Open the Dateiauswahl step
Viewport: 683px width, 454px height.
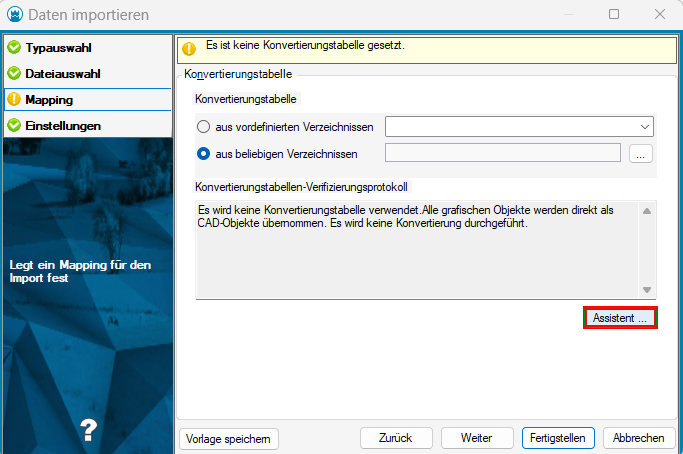62,74
